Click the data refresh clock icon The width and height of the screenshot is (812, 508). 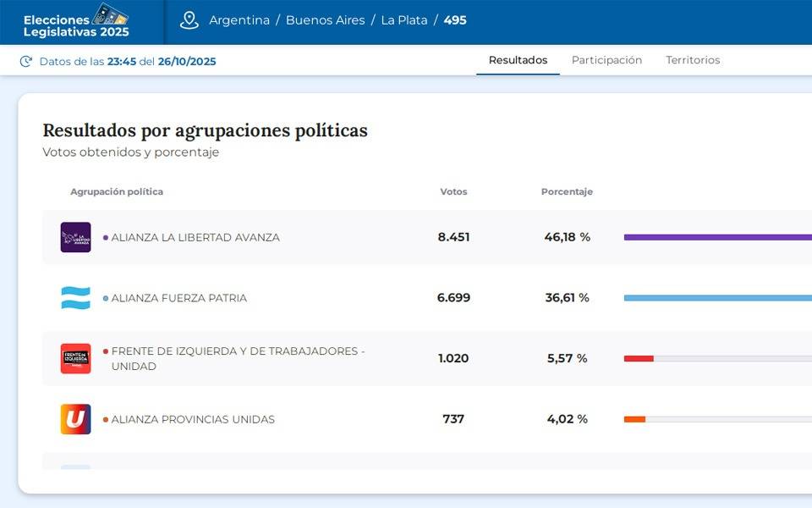click(x=26, y=61)
